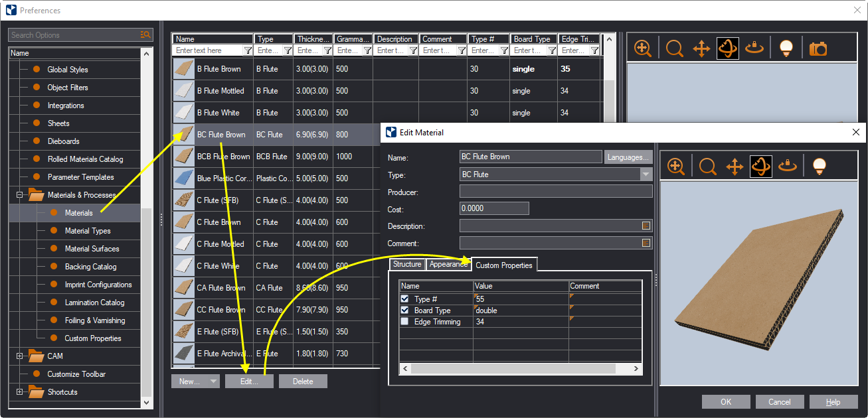Click the zoom-in plus magnifier in the Preferences preview toolbar

tap(643, 48)
